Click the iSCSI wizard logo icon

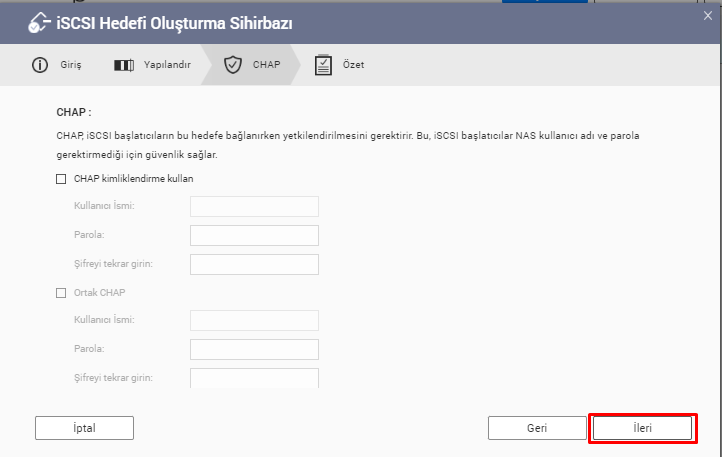click(x=39, y=23)
